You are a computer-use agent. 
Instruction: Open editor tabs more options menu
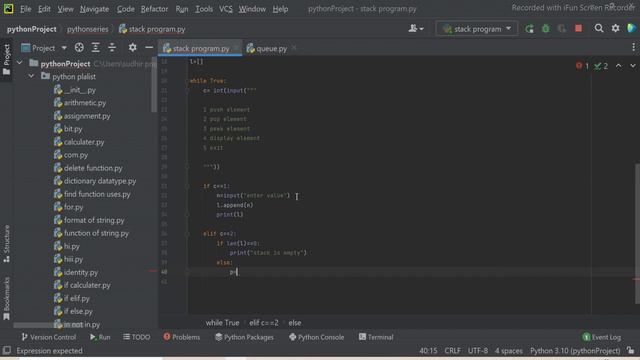click(633, 48)
